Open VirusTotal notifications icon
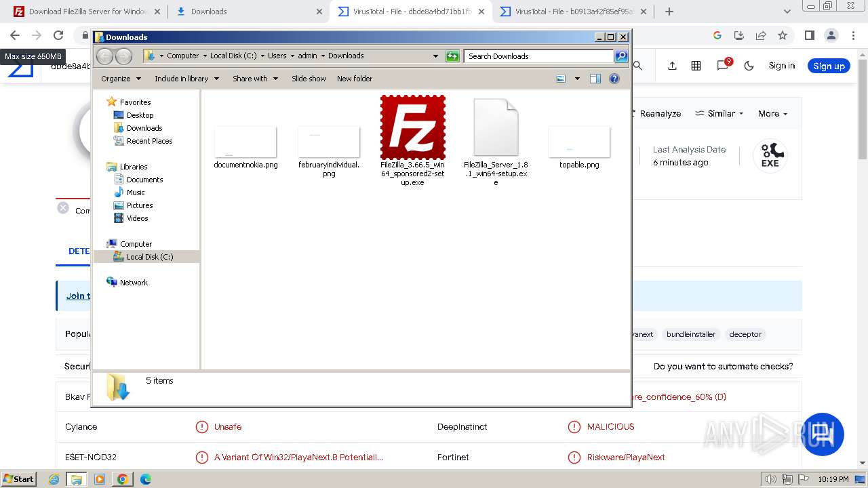The height and width of the screenshot is (488, 868). click(723, 65)
